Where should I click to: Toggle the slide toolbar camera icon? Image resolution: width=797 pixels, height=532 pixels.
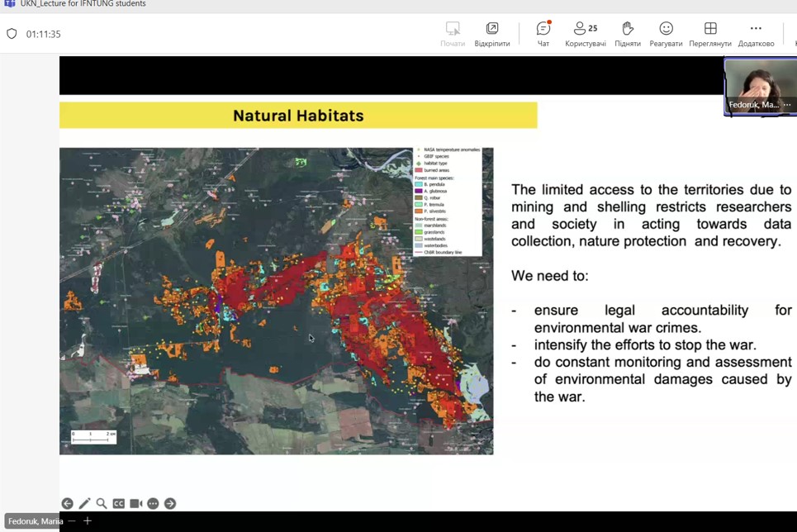[x=136, y=504]
